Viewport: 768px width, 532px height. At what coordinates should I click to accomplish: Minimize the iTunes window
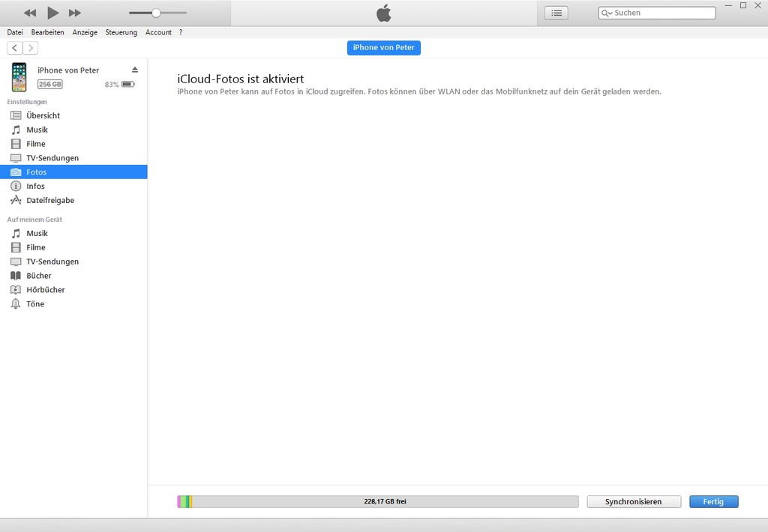point(728,5)
